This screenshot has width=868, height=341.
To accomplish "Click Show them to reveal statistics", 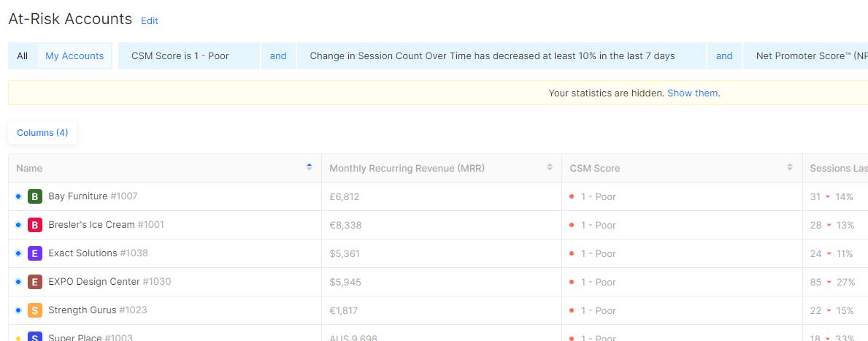I will pos(693,93).
